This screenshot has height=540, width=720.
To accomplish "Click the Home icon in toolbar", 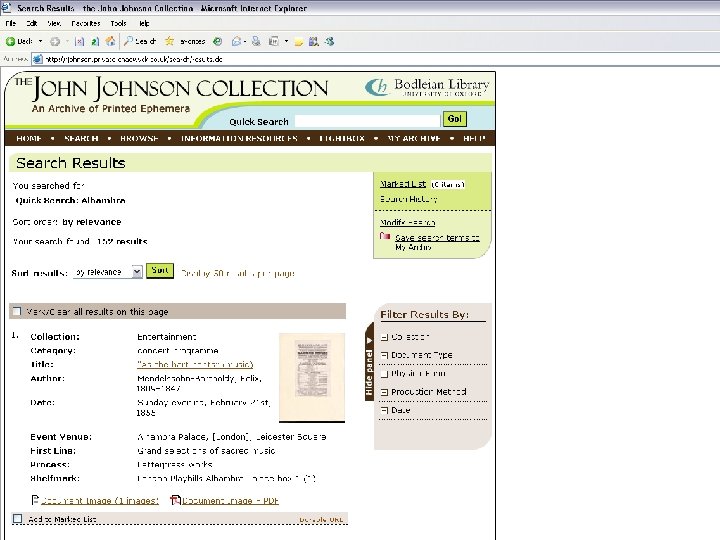I will tap(110, 41).
